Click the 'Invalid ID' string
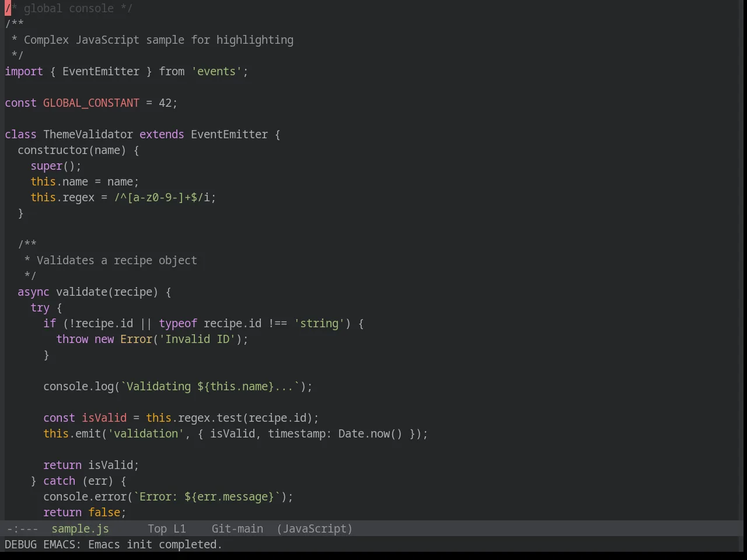The height and width of the screenshot is (560, 747). coord(197,339)
